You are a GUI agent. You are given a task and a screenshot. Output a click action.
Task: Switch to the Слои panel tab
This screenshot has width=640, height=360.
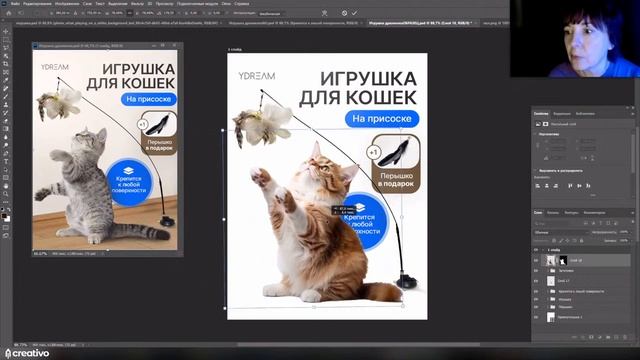tap(538, 213)
